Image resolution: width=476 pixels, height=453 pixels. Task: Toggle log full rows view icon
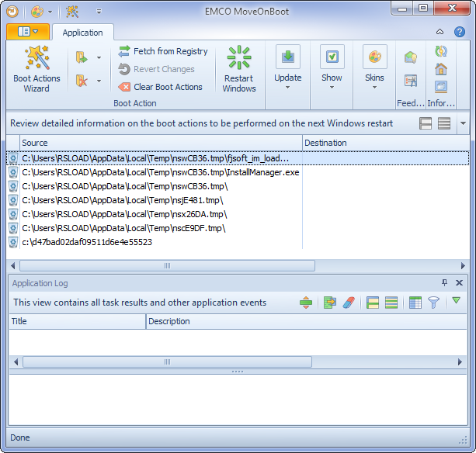tap(391, 303)
